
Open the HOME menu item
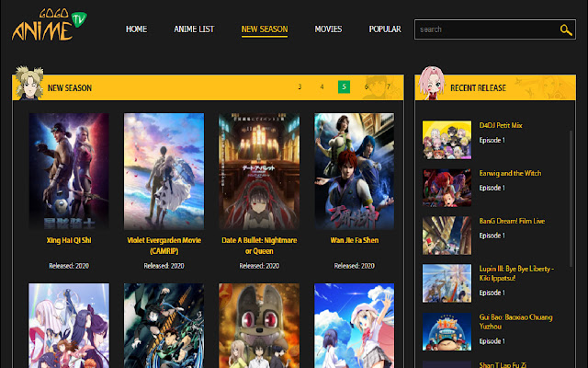136,29
